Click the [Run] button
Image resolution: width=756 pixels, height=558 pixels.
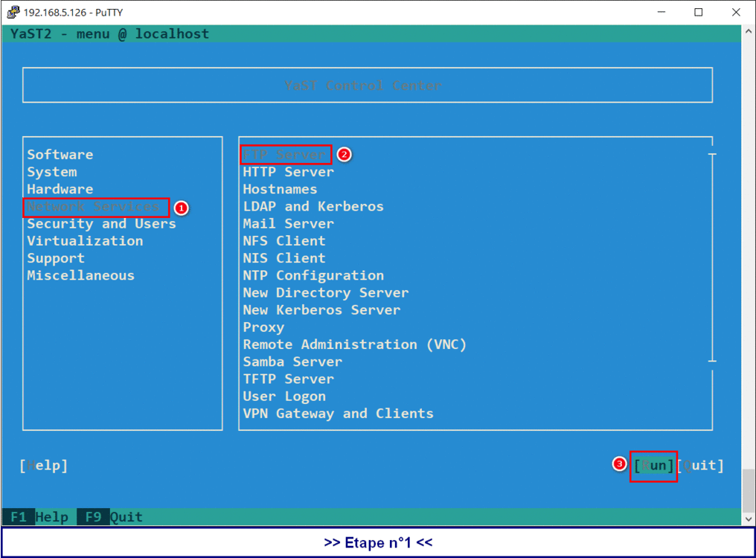pyautogui.click(x=654, y=466)
